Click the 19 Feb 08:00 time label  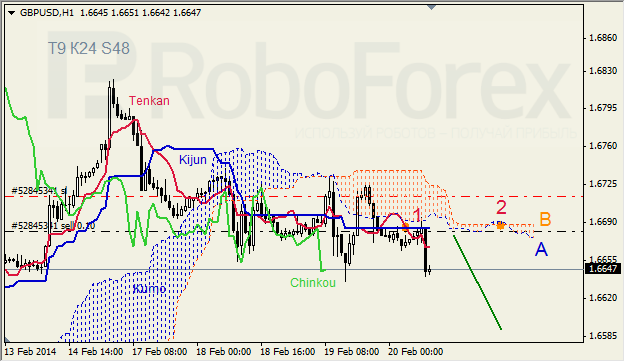[x=352, y=352]
